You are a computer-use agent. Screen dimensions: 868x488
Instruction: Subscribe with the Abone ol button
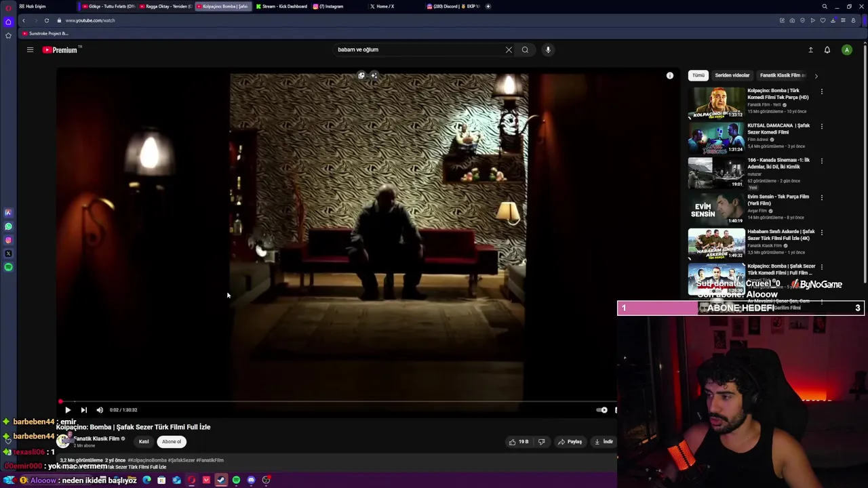[172, 442]
